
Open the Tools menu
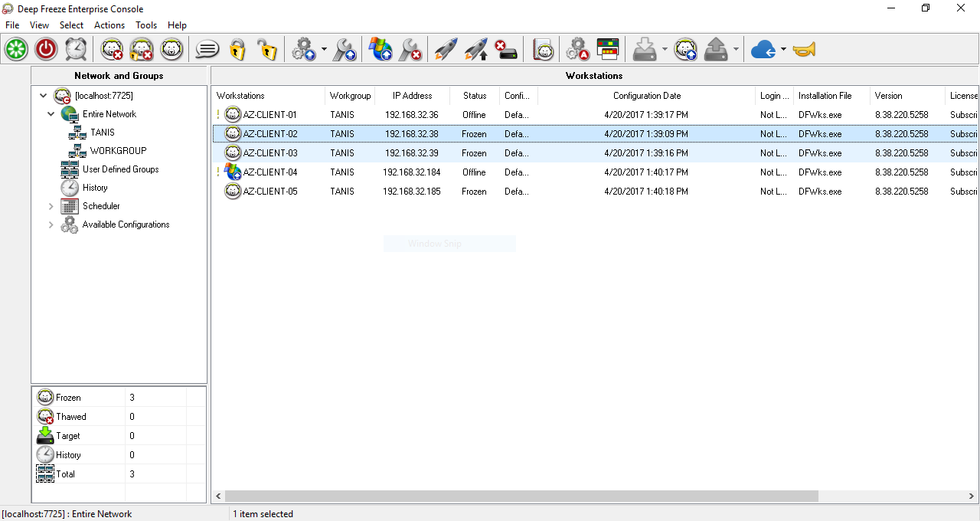(x=146, y=25)
